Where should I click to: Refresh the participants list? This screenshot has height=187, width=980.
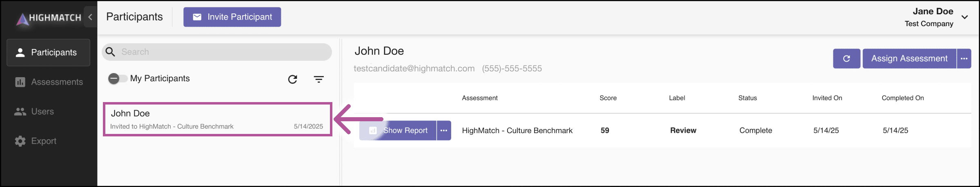pos(292,79)
